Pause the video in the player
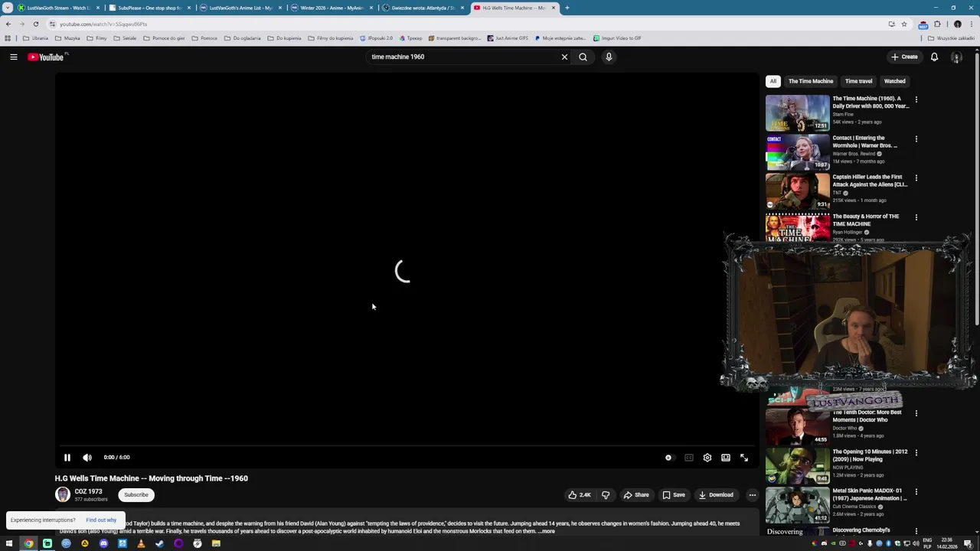This screenshot has width=980, height=551. pos(67,458)
